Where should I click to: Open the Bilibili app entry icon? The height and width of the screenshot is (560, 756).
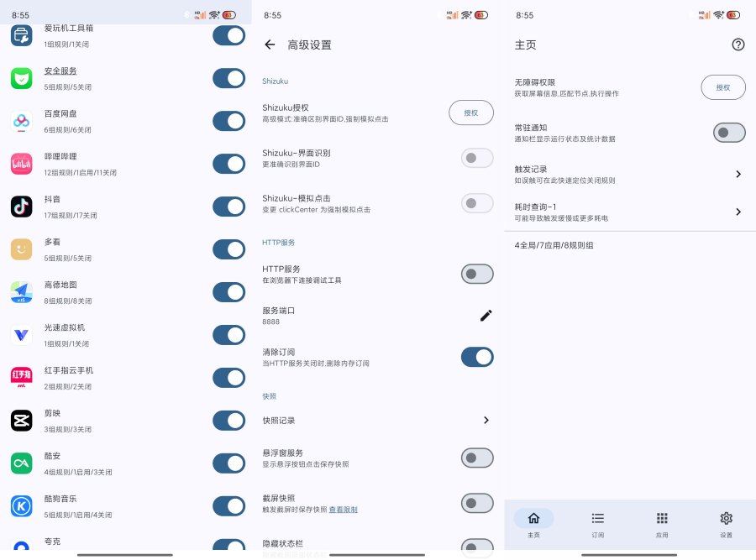[x=21, y=163]
